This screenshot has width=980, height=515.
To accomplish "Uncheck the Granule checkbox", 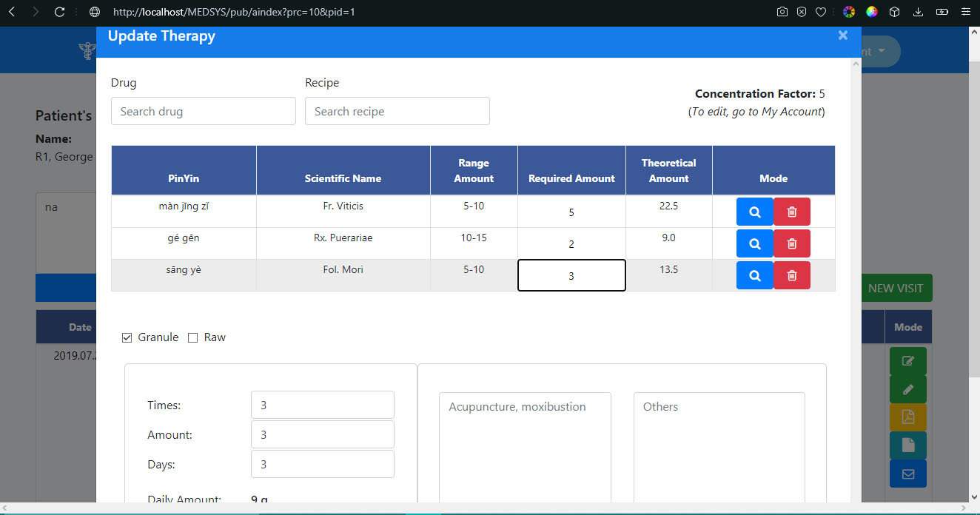I will [x=127, y=337].
